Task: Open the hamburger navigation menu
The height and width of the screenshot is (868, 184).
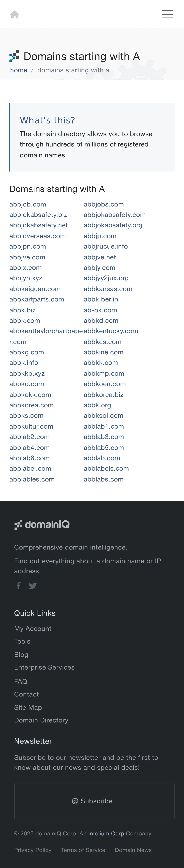Action: click(167, 14)
